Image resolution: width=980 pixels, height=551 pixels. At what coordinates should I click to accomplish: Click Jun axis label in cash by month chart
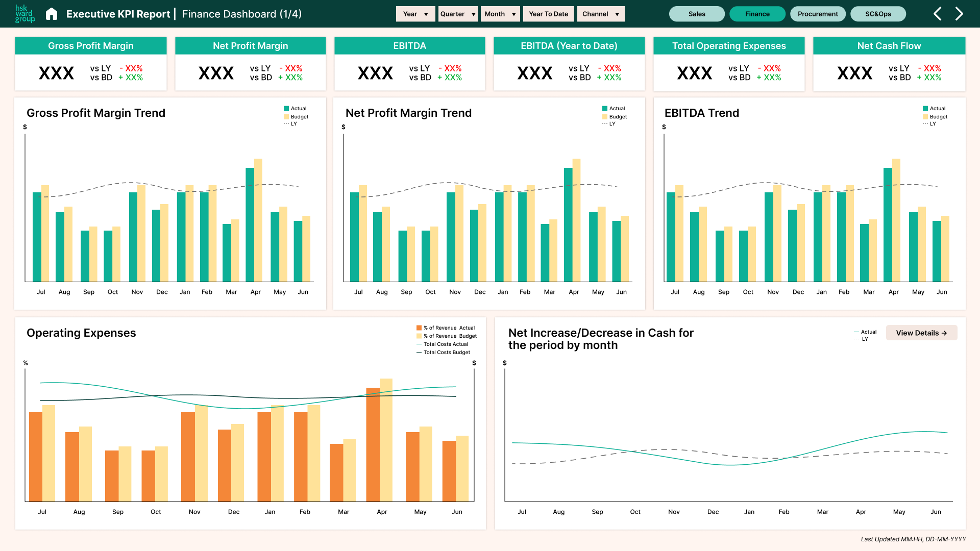(x=936, y=512)
